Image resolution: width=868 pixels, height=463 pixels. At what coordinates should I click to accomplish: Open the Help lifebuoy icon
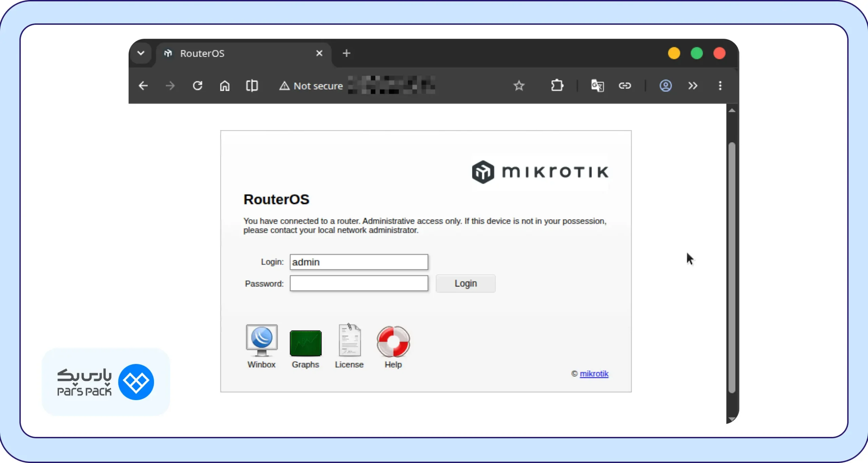pyautogui.click(x=393, y=341)
